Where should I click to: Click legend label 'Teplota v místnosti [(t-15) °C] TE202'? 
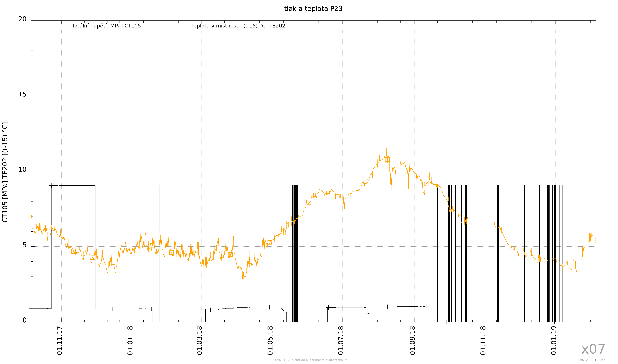coord(238,26)
